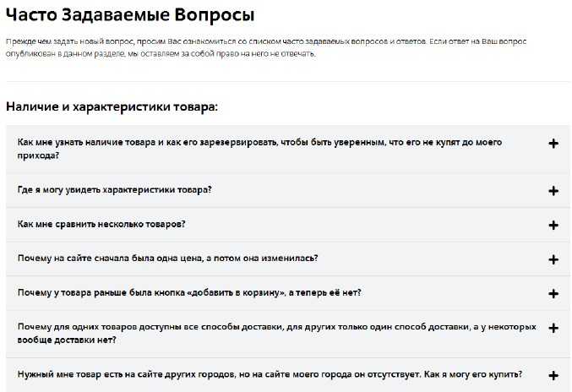Click 'Наличие и характеристики товара:' section heading
Viewport: 572px width, 392px height.
click(x=112, y=106)
